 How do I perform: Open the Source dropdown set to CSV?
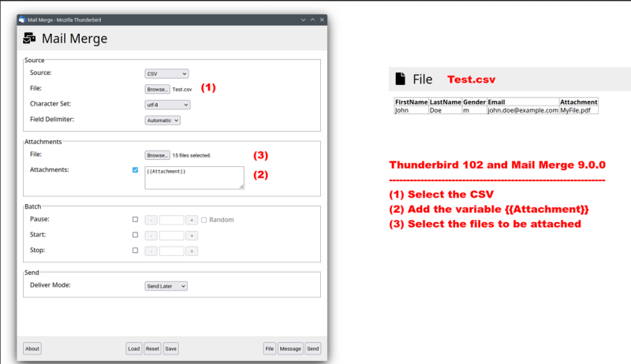(x=166, y=74)
